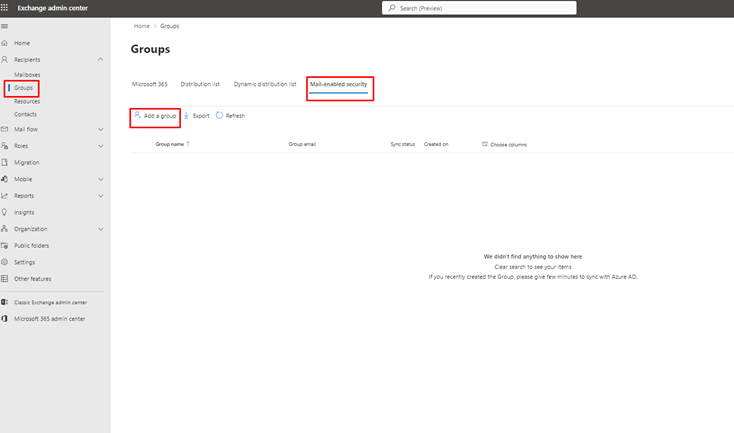Click the Group email column header

coord(302,144)
